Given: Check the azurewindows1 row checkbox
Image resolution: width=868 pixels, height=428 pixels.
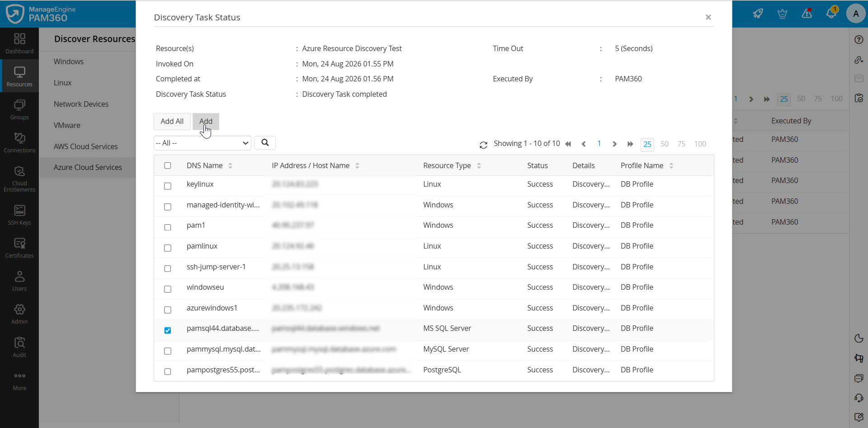Looking at the screenshot, I should [x=168, y=310].
